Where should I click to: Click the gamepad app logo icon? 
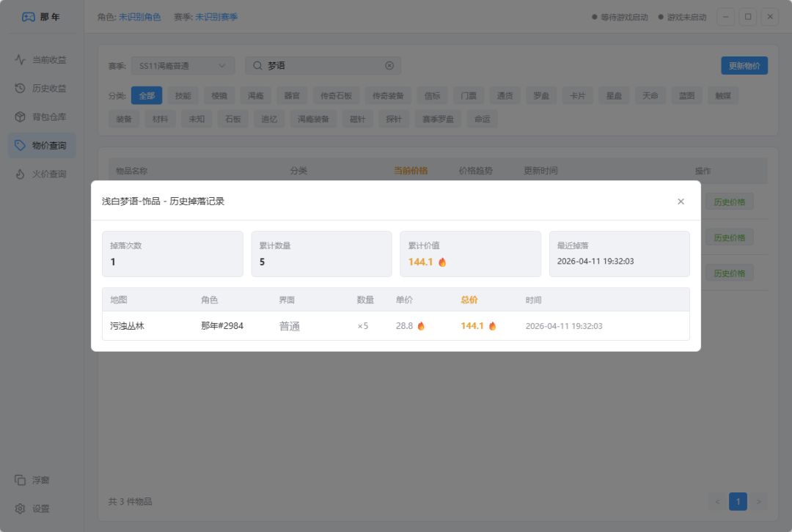coord(29,17)
